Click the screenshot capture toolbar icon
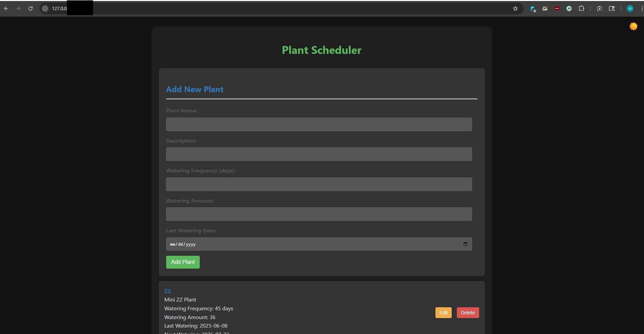The image size is (644, 334). click(x=600, y=8)
